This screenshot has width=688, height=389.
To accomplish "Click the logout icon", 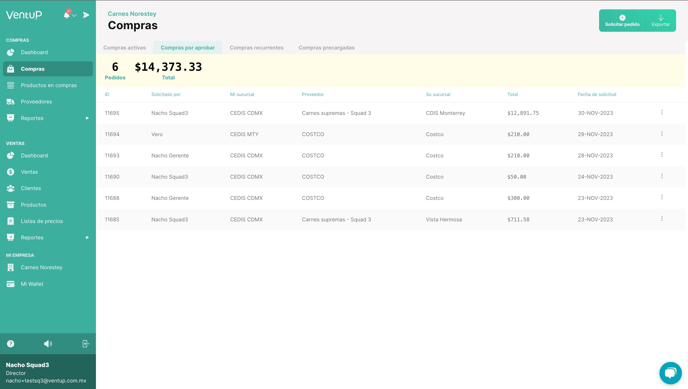I will 85,344.
